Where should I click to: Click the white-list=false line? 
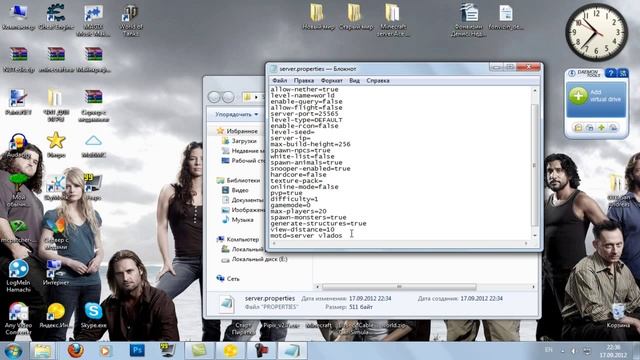(x=302, y=156)
